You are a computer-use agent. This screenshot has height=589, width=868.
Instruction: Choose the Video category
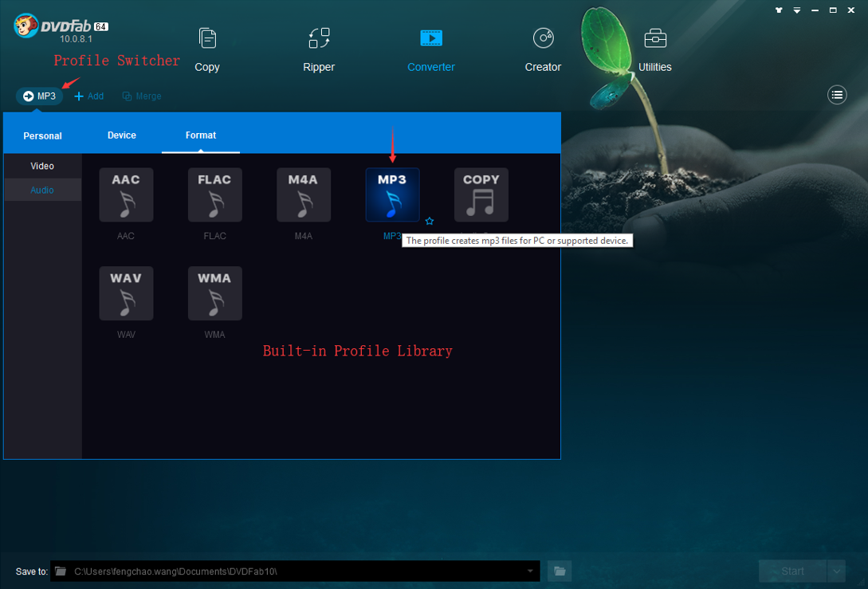coord(42,166)
